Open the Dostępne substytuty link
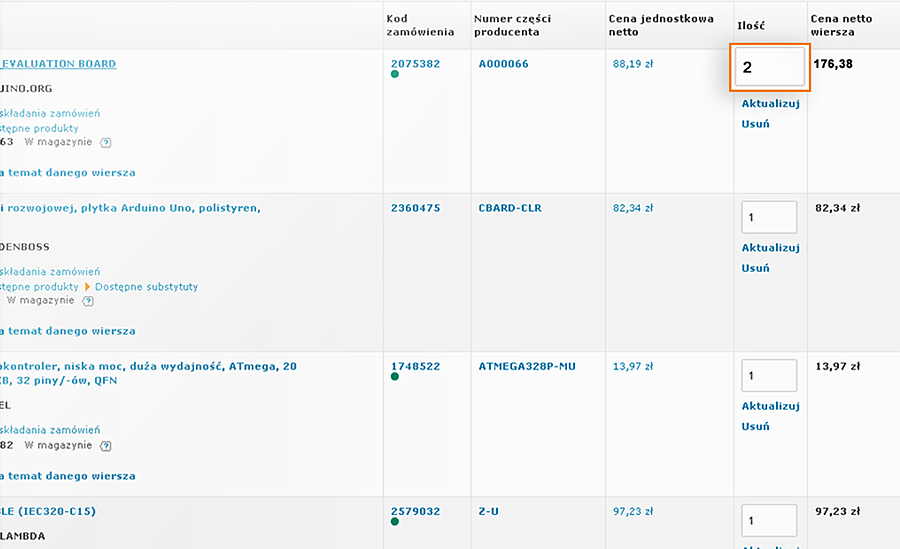 [146, 287]
